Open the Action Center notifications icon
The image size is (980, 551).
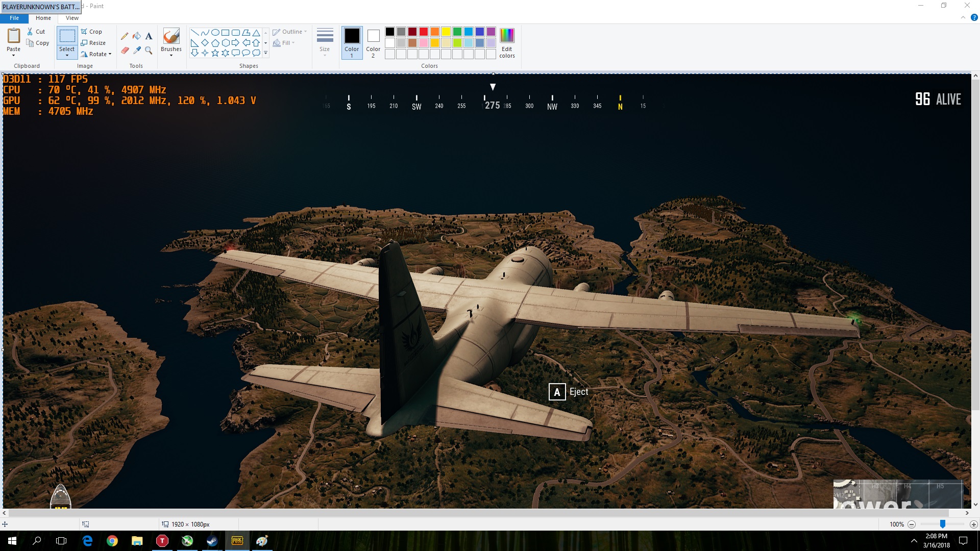pyautogui.click(x=963, y=541)
